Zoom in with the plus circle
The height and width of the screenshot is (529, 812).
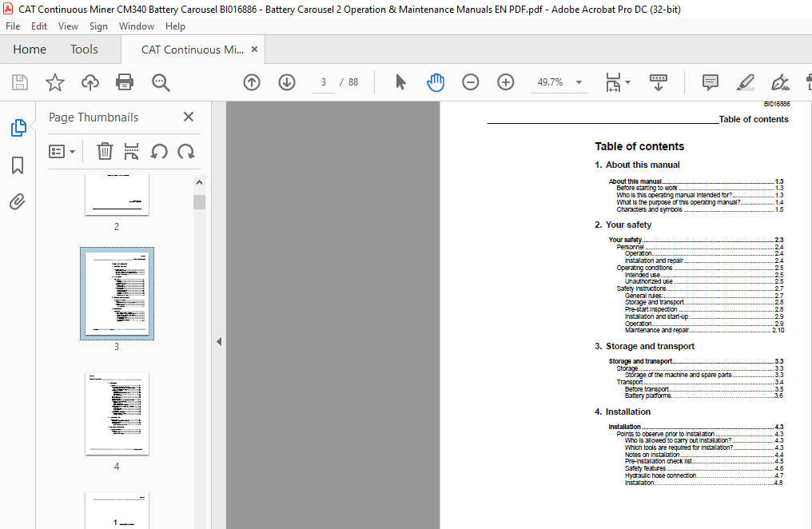tap(505, 82)
